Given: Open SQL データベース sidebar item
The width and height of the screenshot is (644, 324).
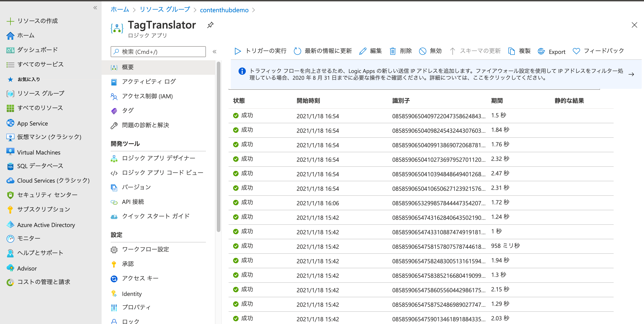Looking at the screenshot, I should 35,166.
